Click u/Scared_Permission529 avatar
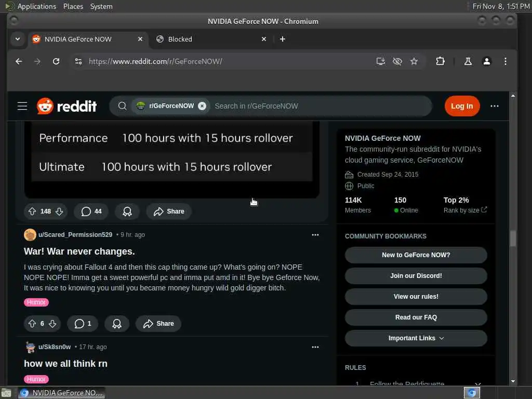 tap(30, 235)
